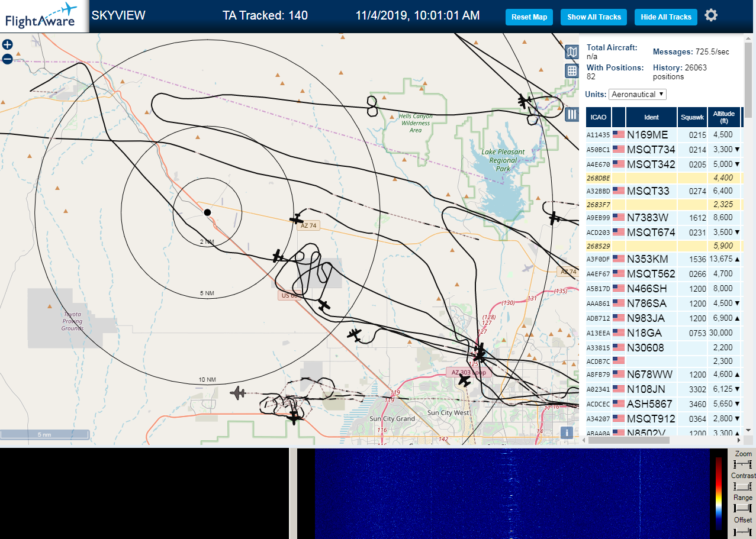This screenshot has width=756, height=539.
Task: Select the N353KM aircraft row
Action: pos(663,259)
